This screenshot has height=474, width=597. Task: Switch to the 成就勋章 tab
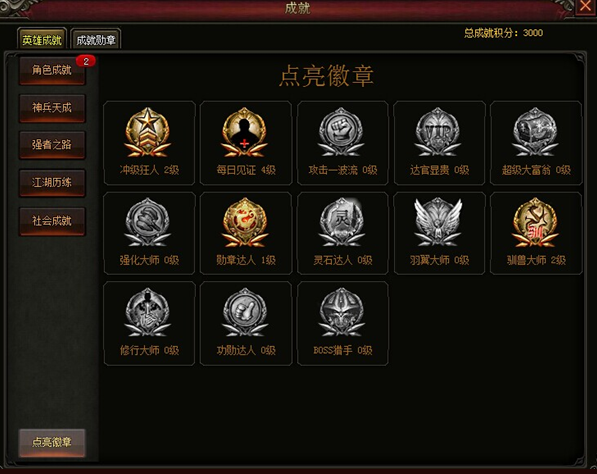[96, 39]
